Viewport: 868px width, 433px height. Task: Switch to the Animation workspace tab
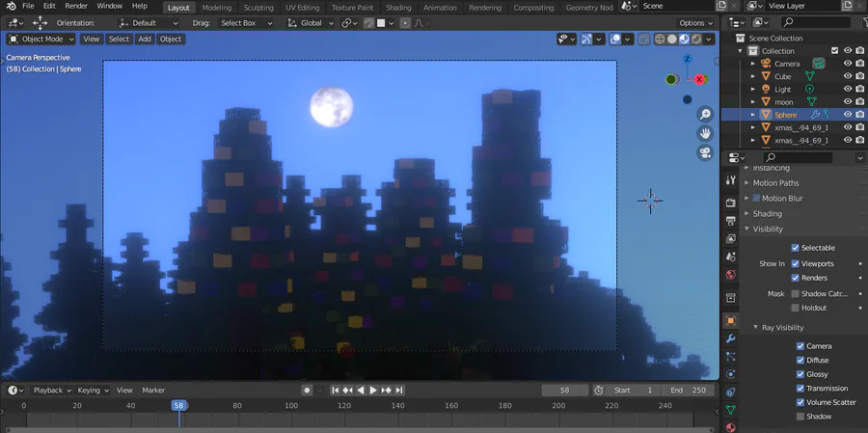click(x=440, y=8)
